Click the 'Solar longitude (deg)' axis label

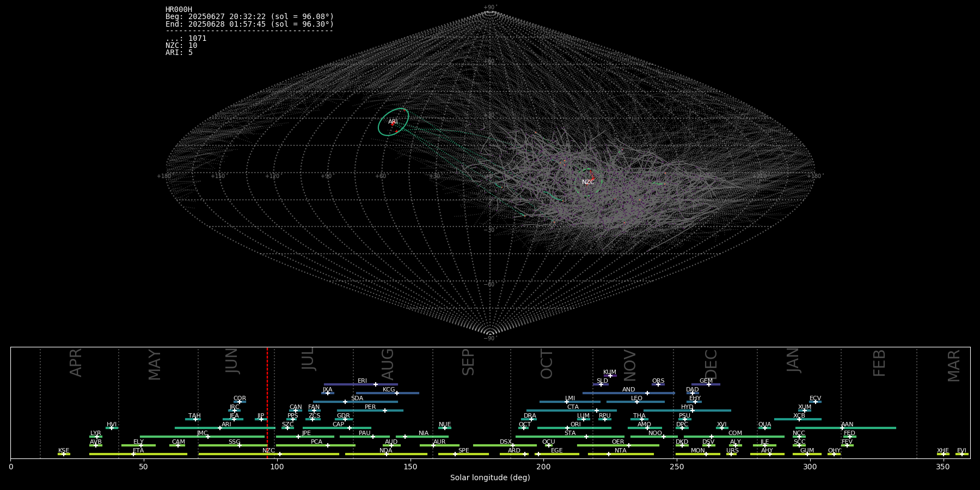(490, 477)
